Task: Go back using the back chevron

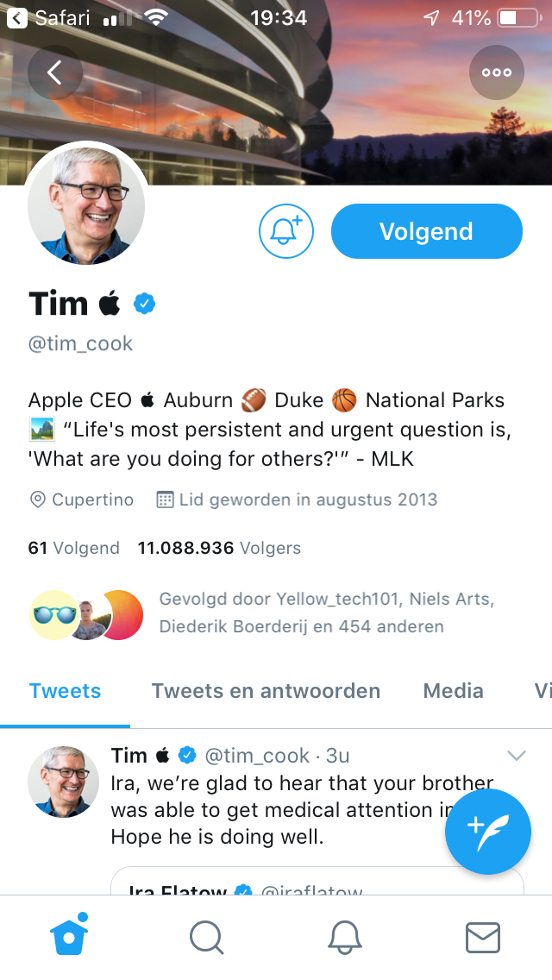Action: pos(55,72)
